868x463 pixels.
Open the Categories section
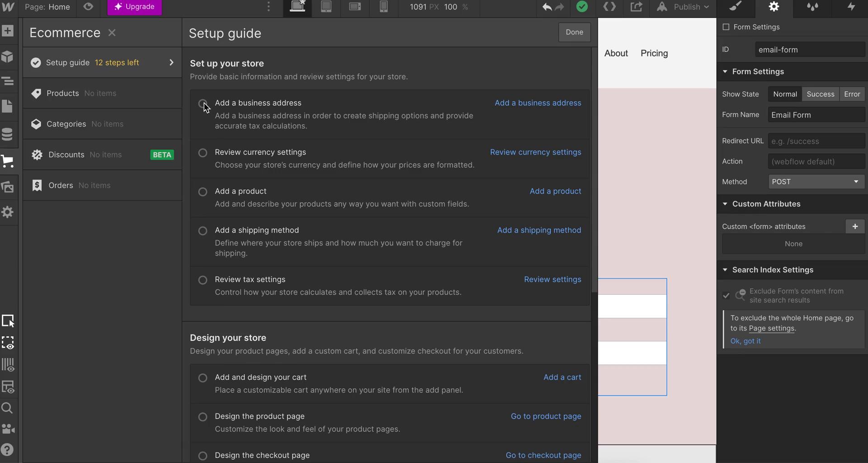click(102, 124)
